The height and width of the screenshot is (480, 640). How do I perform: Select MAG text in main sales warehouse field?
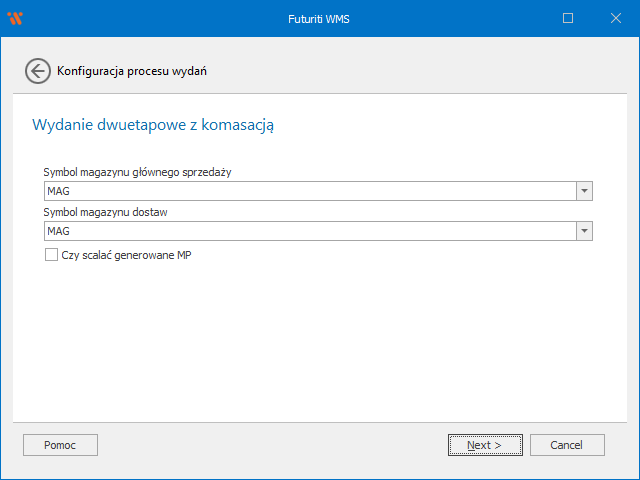[x=58, y=191]
